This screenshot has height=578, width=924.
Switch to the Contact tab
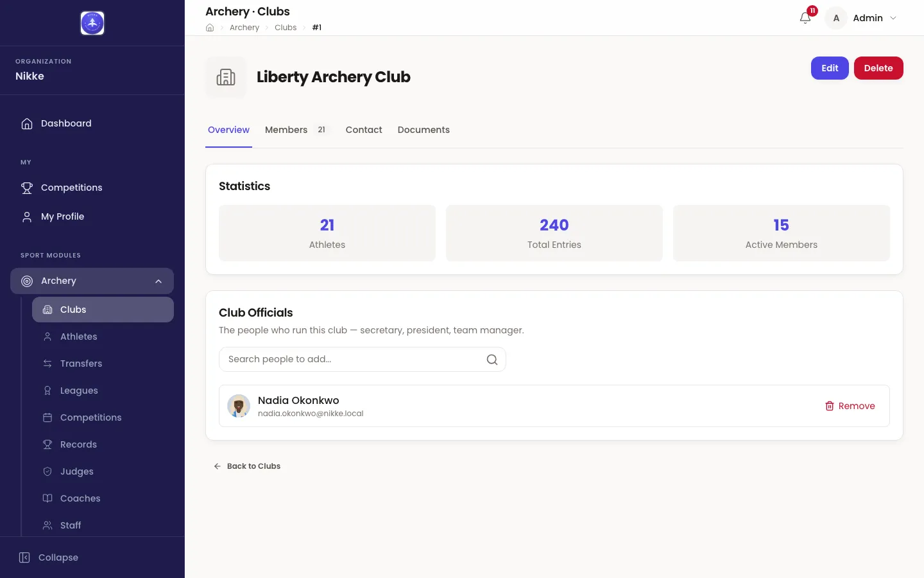(x=364, y=130)
